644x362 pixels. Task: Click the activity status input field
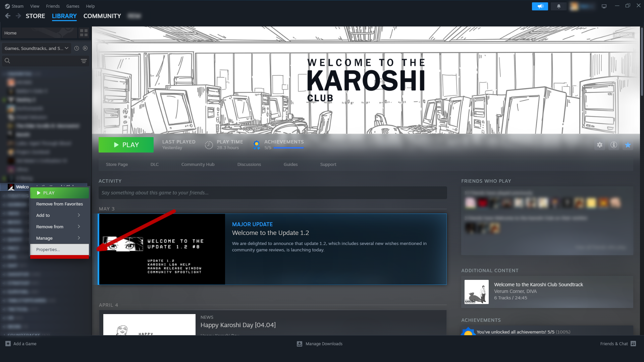click(x=272, y=193)
